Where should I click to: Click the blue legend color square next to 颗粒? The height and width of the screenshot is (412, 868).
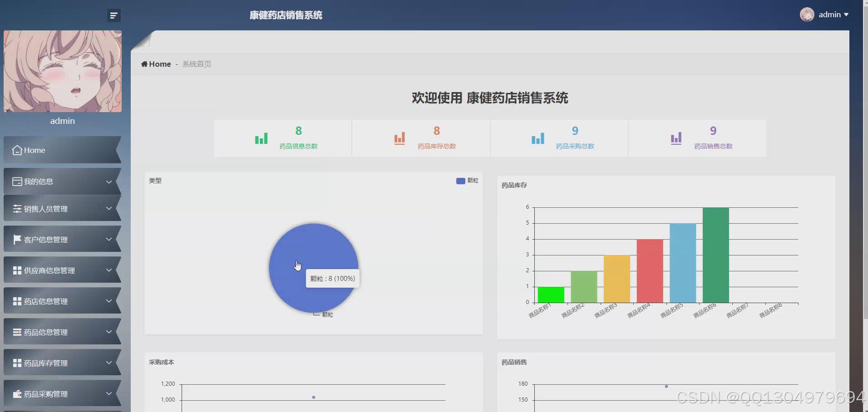pyautogui.click(x=460, y=181)
